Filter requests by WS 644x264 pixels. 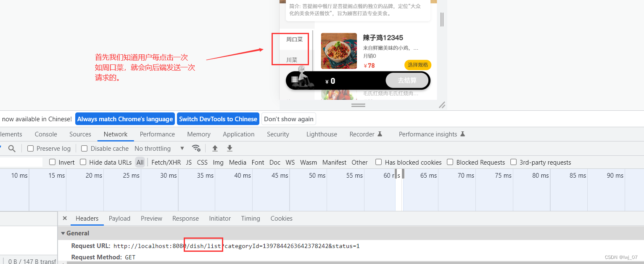tap(290, 162)
